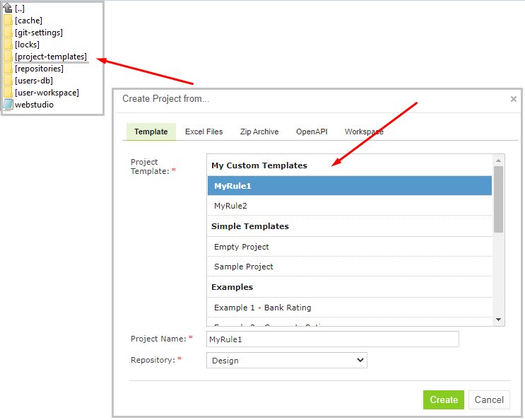Image resolution: width=525 pixels, height=420 pixels.
Task: Open the [cache] folder icon
Action: (8, 21)
